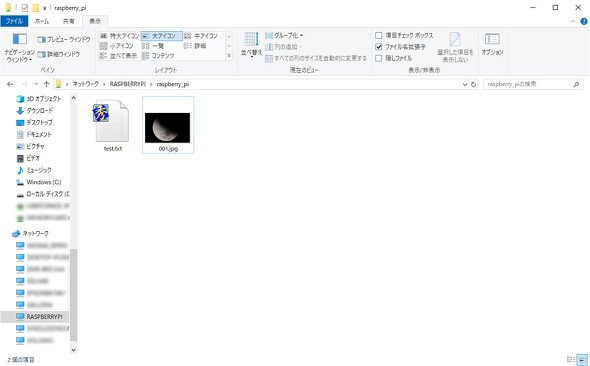Click the search magnifier icon

[x=576, y=84]
